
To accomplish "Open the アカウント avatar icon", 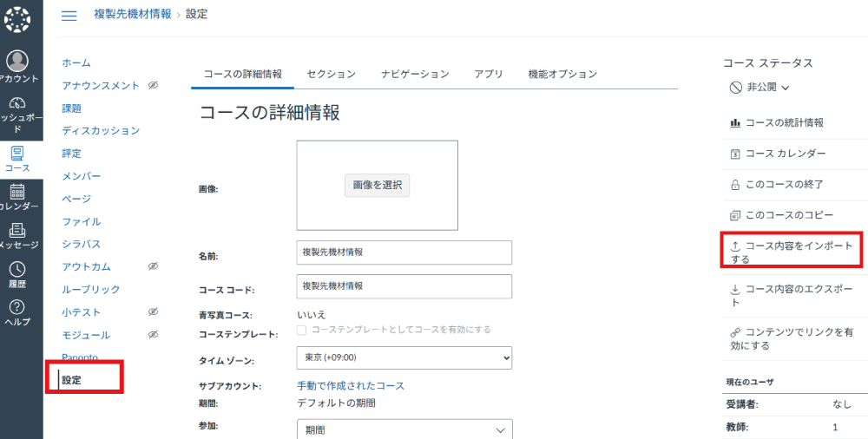I will click(17, 61).
